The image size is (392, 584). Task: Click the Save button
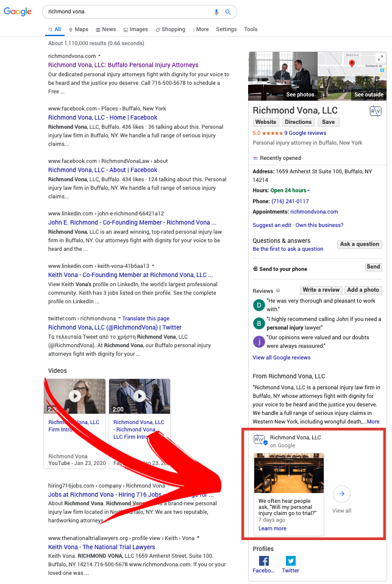[329, 122]
